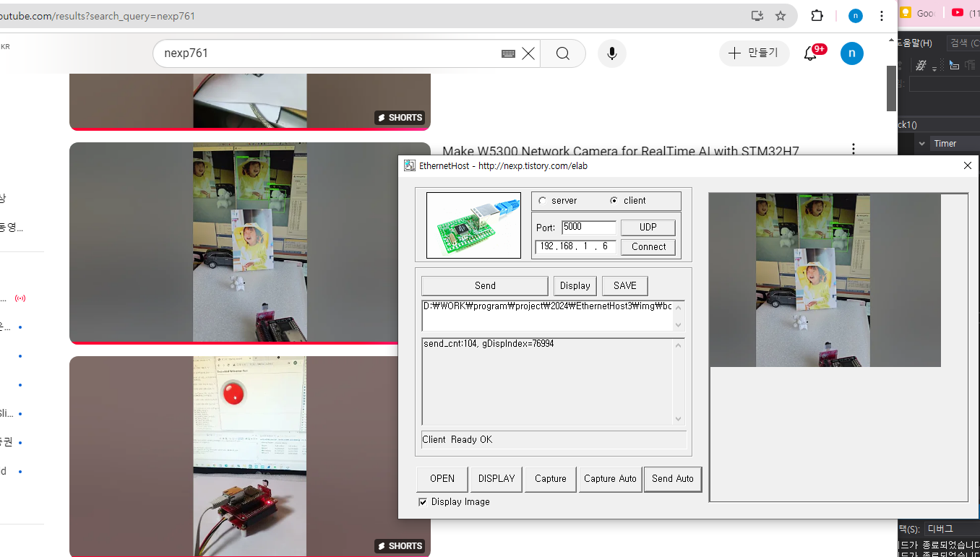Click the toolbar overflow arrow in the IDE

pos(934,69)
